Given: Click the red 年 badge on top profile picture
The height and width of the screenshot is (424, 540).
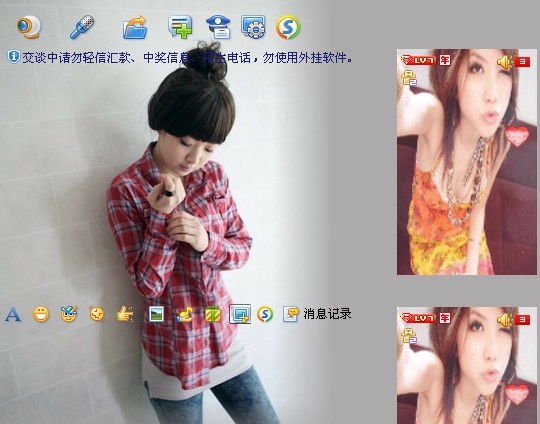Looking at the screenshot, I should [445, 61].
